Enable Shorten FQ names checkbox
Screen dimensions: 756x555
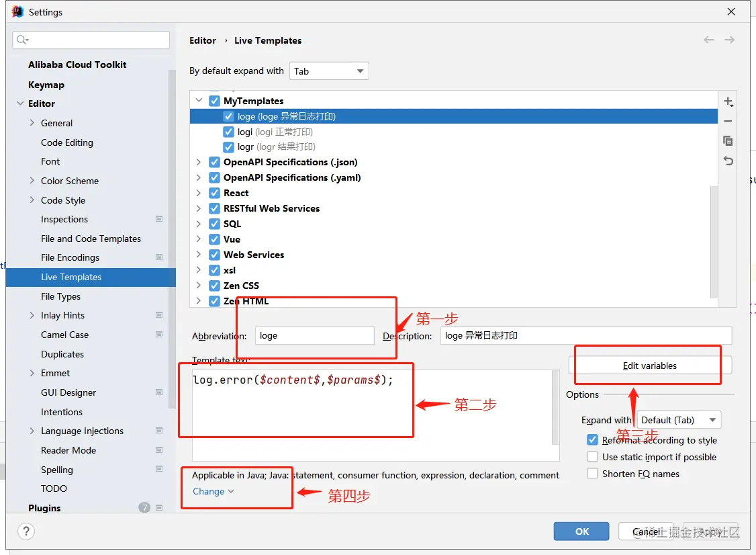[x=593, y=474]
